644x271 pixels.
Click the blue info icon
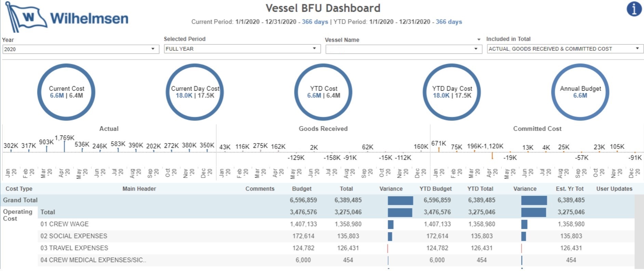(x=634, y=9)
